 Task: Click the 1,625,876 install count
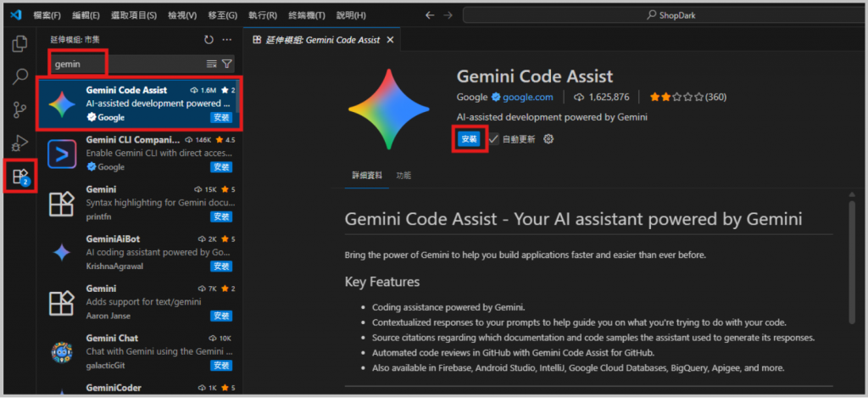pos(601,97)
